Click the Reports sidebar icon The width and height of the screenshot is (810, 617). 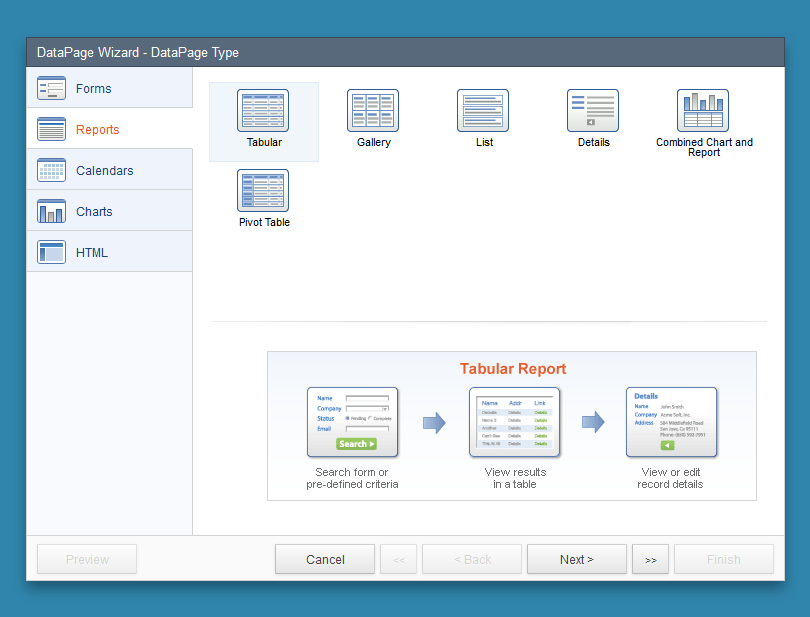point(51,129)
